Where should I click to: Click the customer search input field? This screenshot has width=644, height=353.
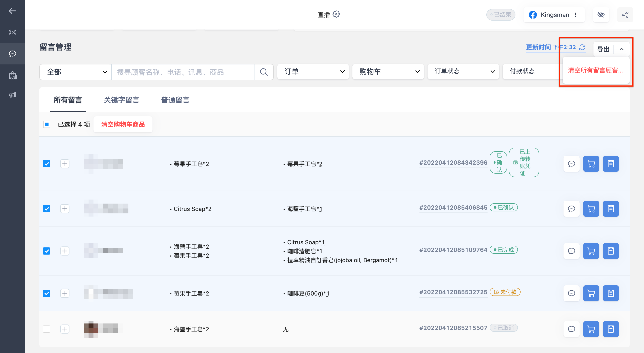[183, 72]
